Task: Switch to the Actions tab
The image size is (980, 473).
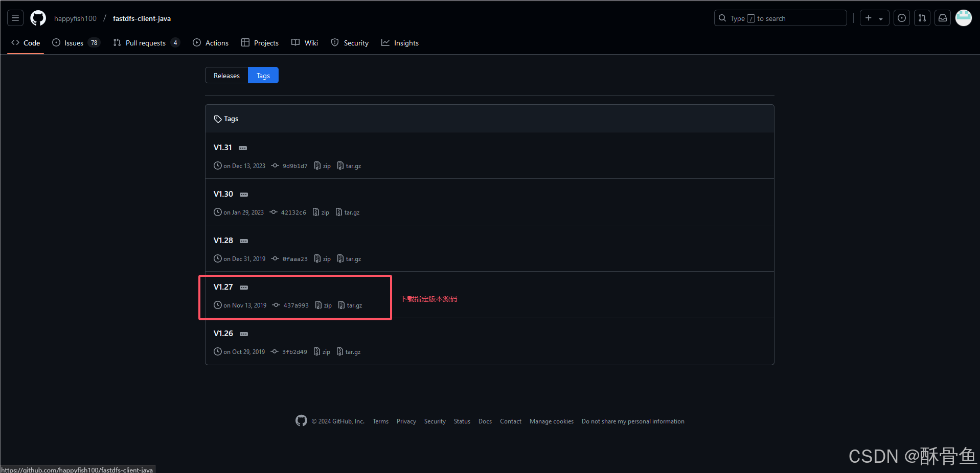Action: pos(211,43)
